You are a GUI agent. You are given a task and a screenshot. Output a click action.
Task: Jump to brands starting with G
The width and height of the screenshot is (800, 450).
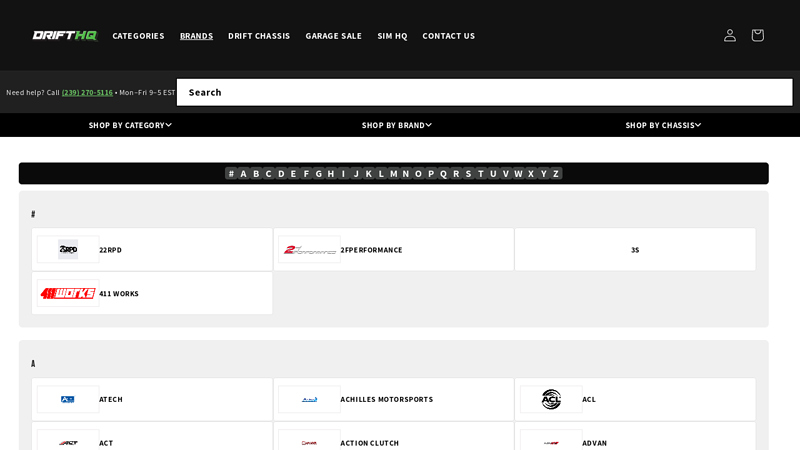[x=318, y=173]
